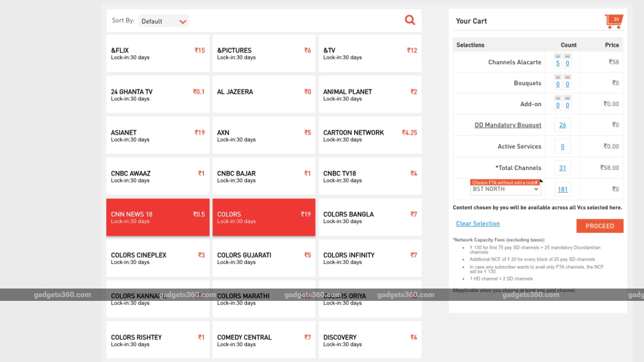Deselect the highlighted CNN NEWS 18 channel
644x362 pixels.
[x=158, y=217]
